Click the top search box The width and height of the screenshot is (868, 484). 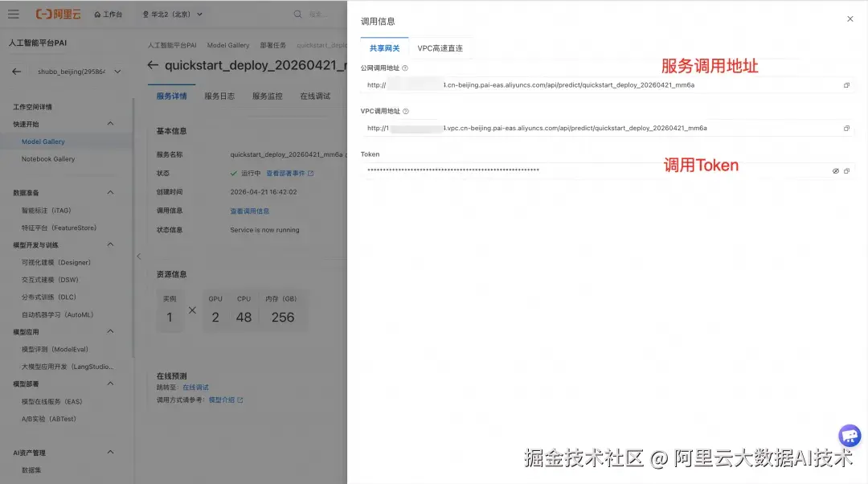tap(318, 14)
